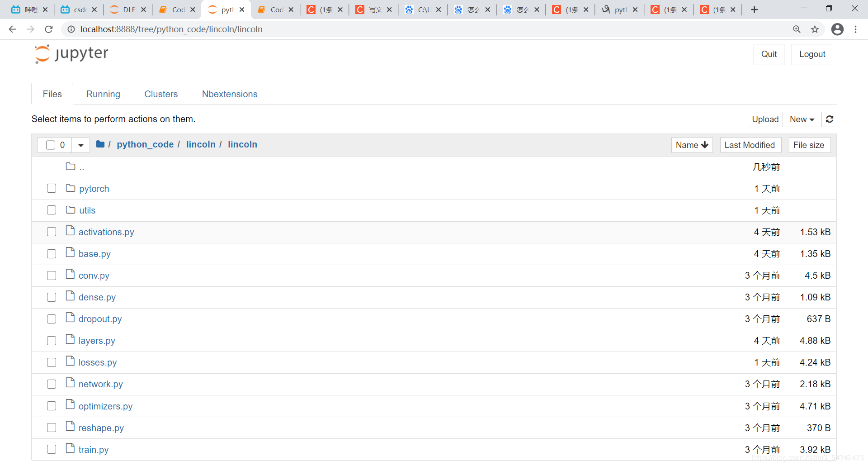Click the pytorch folder icon
The width and height of the screenshot is (868, 466).
[x=70, y=188]
